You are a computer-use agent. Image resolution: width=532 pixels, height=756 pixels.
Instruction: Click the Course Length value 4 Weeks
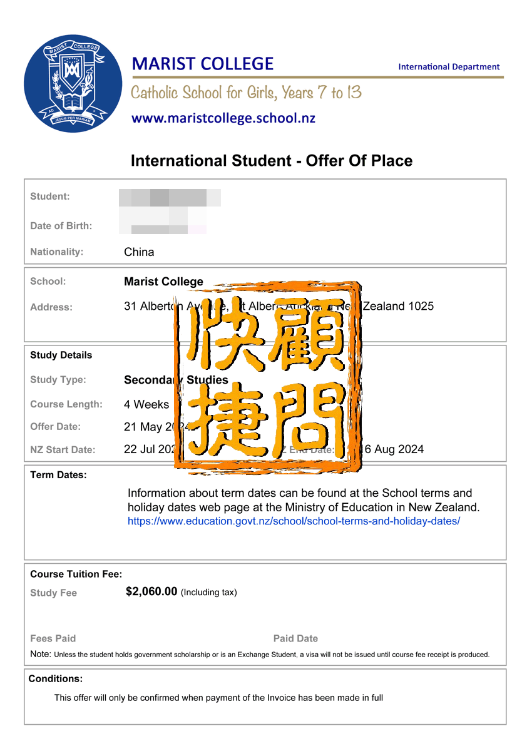point(146,404)
